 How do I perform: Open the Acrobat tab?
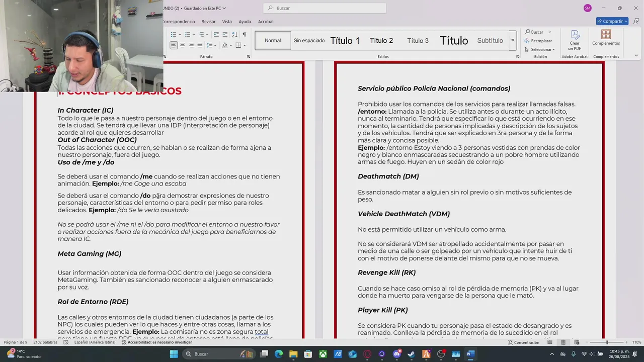(266, 22)
